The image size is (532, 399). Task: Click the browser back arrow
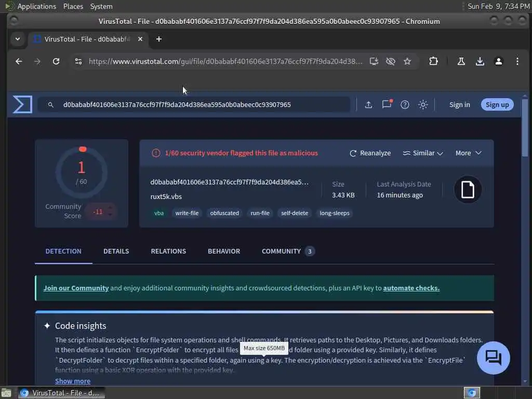tap(19, 61)
